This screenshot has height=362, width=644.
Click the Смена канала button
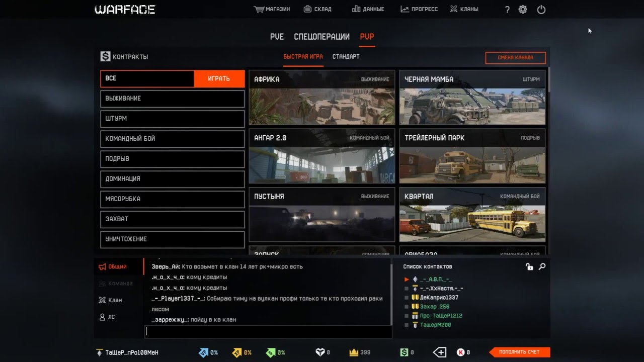[516, 57]
